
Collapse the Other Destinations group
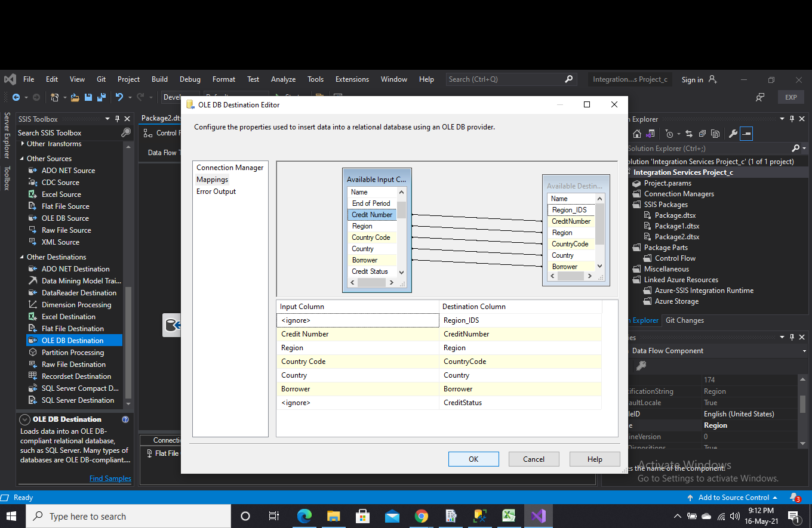tap(23, 257)
